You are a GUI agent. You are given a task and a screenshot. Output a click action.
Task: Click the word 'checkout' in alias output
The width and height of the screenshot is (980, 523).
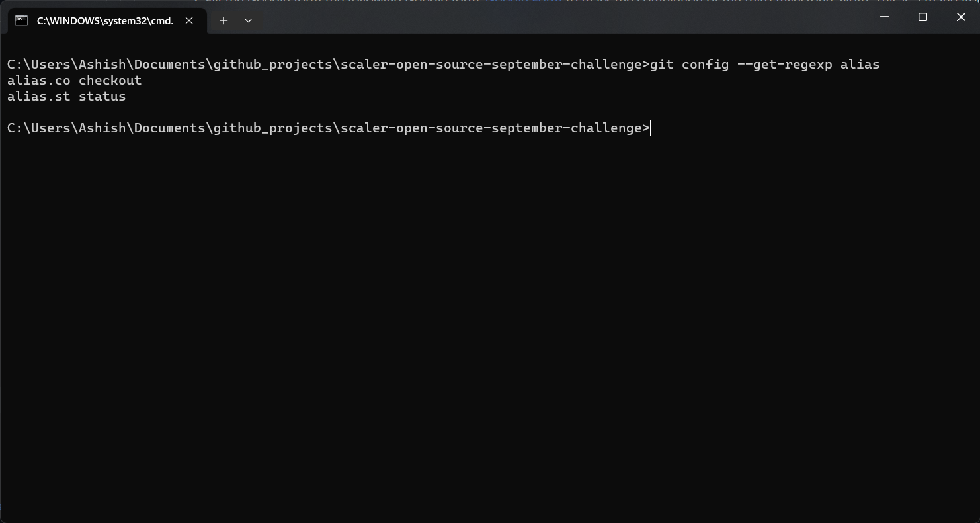pyautogui.click(x=112, y=80)
